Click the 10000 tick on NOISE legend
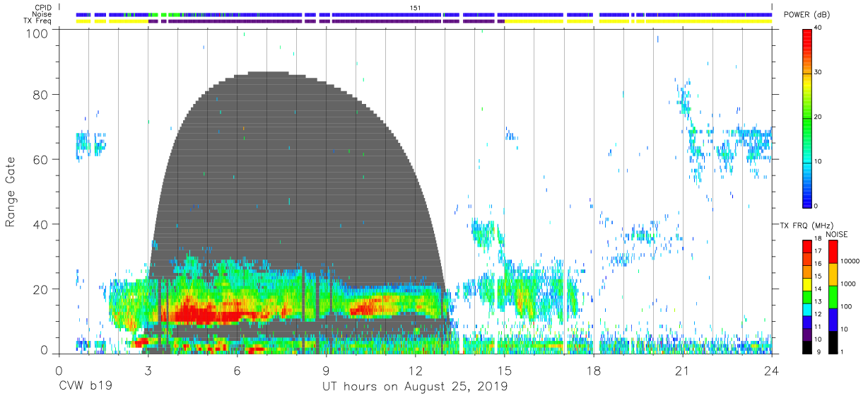The width and height of the screenshot is (868, 401). [x=850, y=261]
